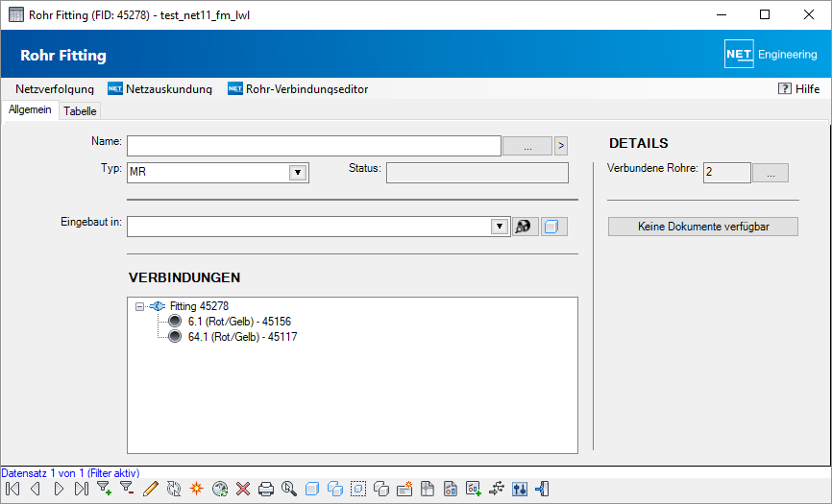Screen dimensions: 832x504
Task: Click the ellipsis button beside Verbundene Rohre
Action: 770,173
